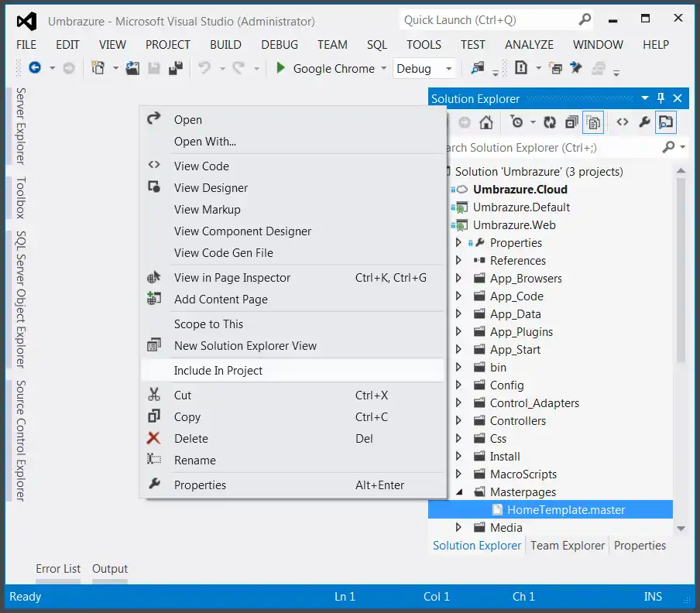Expand the Media folder
This screenshot has height=613, width=700.
coord(458,527)
